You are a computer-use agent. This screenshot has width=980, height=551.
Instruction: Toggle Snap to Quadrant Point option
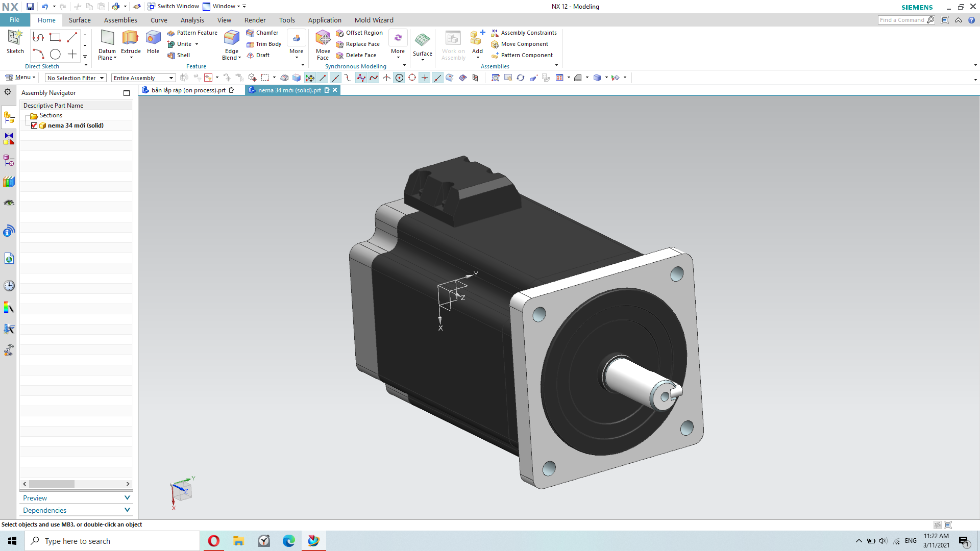click(412, 78)
